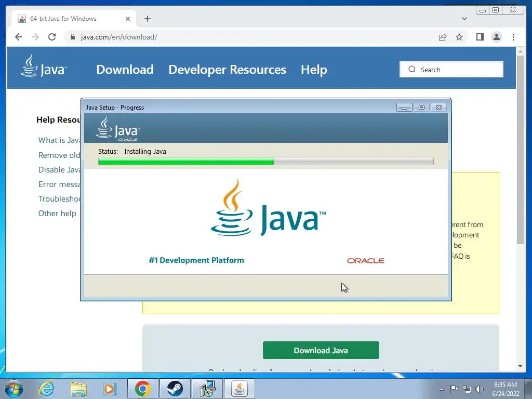Share this page using the share icon

(443, 37)
